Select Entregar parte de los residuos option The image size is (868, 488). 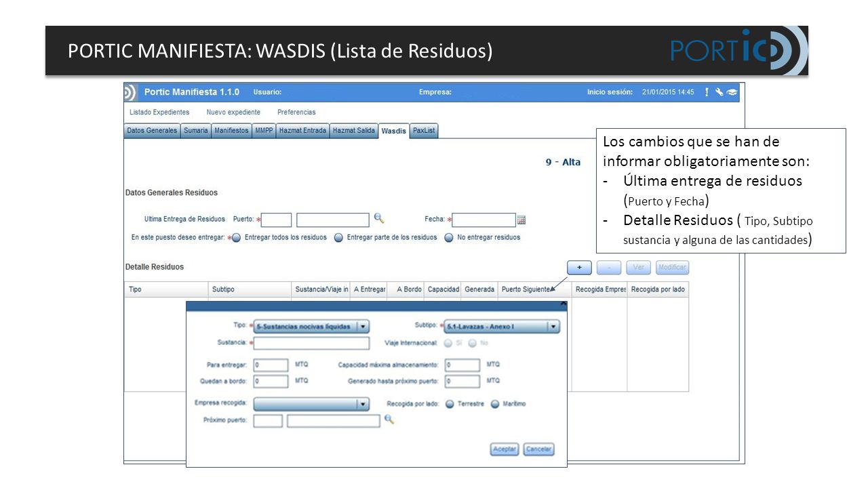pos(338,238)
